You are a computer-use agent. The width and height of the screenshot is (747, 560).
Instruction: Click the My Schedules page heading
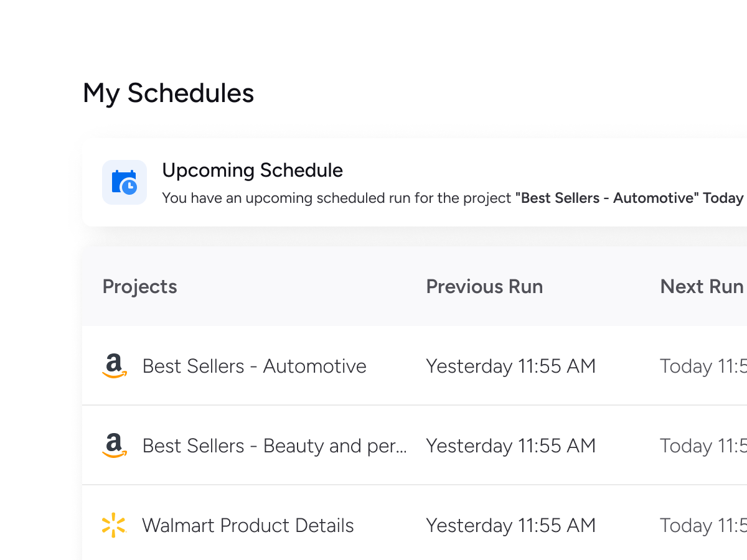168,93
